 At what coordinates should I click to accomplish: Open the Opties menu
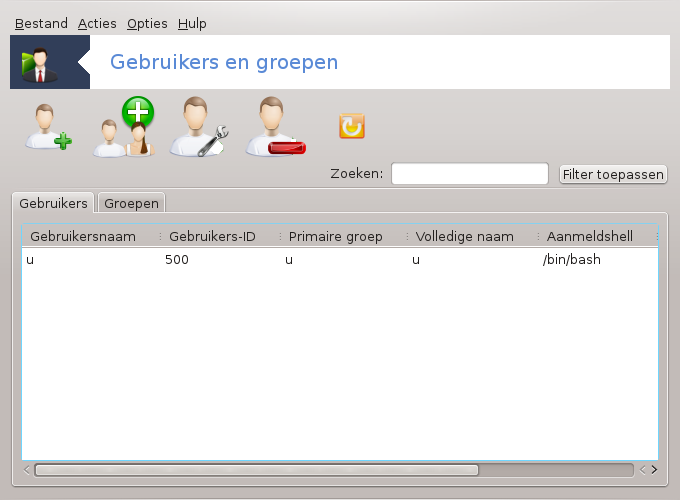coord(147,23)
